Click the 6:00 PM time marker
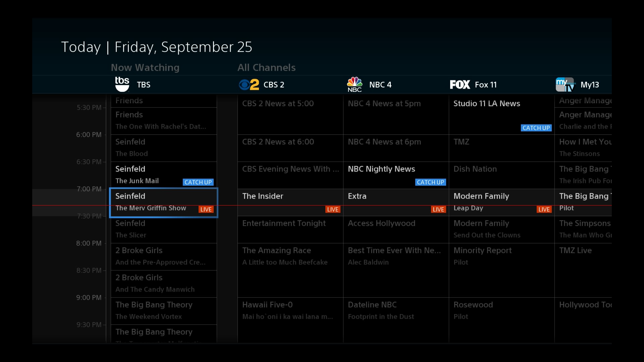This screenshot has height=362, width=644. (x=89, y=135)
